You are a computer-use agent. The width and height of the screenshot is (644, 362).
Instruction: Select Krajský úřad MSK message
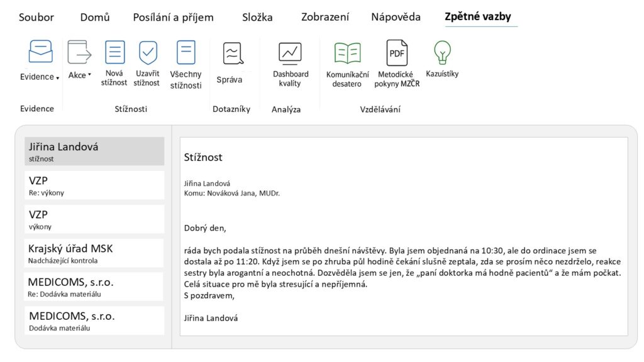pos(94,253)
